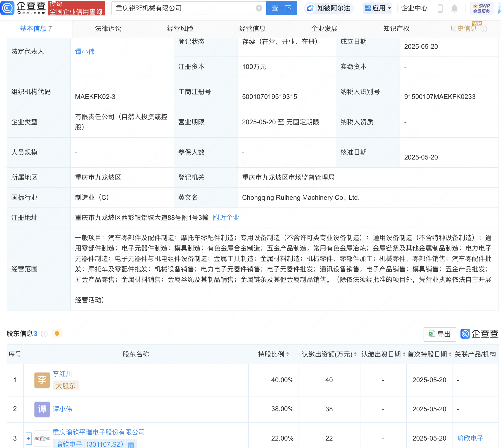Select English name Chongqing Ruiheng Machinery

(301, 198)
